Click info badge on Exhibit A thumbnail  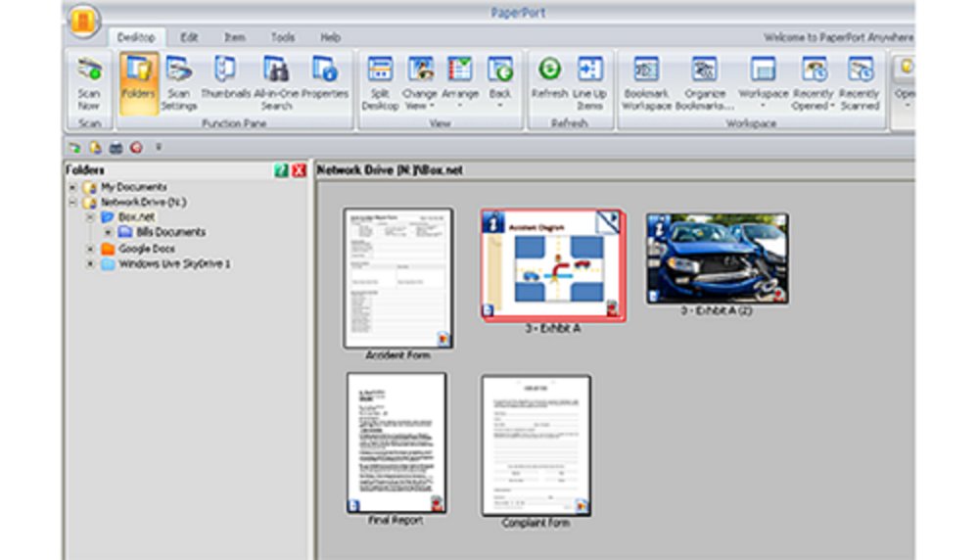(x=493, y=222)
